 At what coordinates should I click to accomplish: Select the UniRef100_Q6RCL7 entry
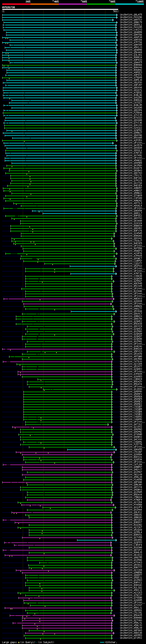tap(131, 213)
